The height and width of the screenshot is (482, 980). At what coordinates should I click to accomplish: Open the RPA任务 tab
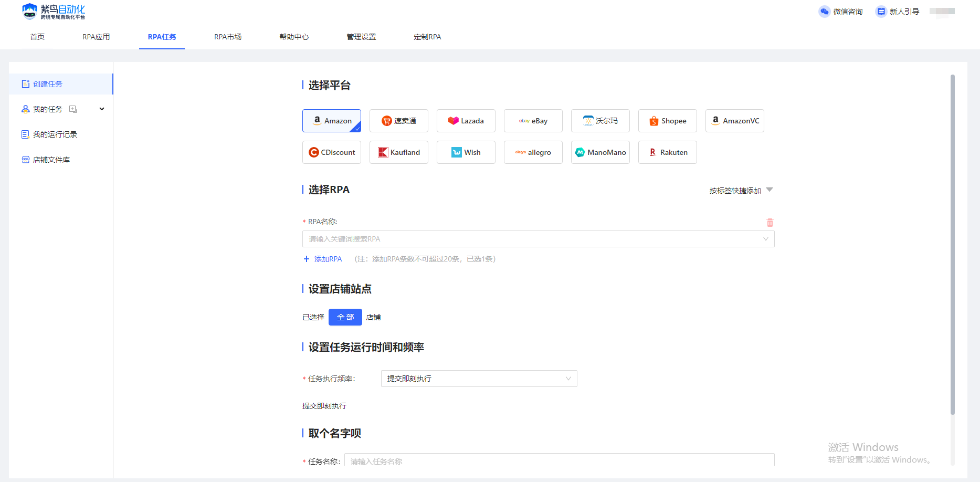[162, 37]
